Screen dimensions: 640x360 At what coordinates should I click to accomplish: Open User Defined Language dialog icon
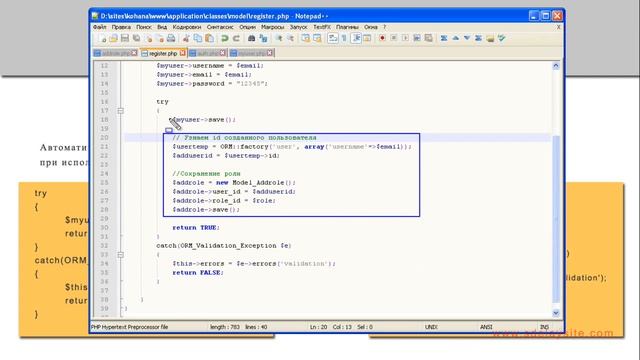pos(367,38)
